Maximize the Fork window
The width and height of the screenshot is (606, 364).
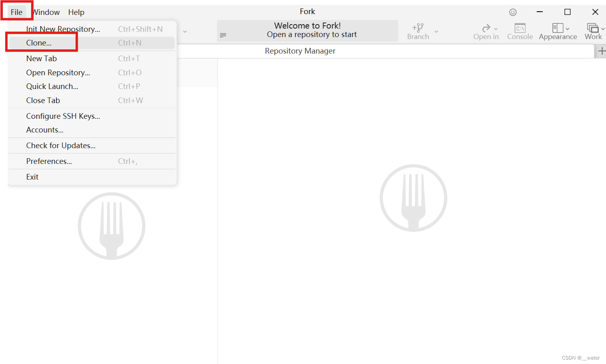coord(567,12)
